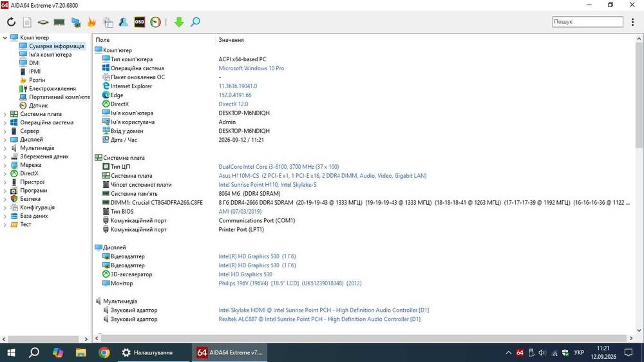Select Розгін in the tree

tap(37, 80)
